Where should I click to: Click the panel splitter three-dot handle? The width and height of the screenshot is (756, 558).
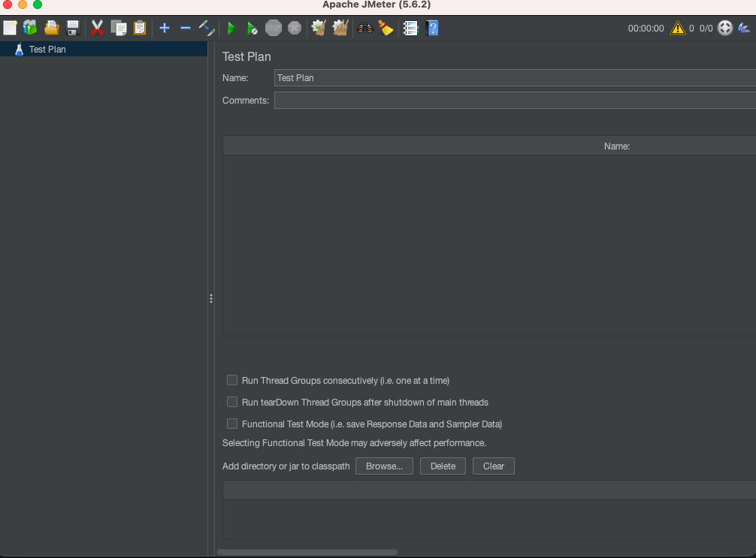point(210,299)
